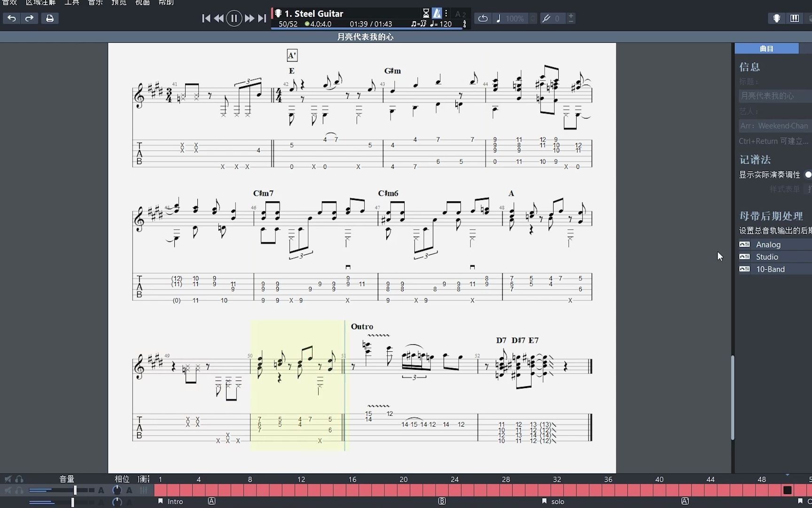Rewind to previous bar

tap(219, 18)
